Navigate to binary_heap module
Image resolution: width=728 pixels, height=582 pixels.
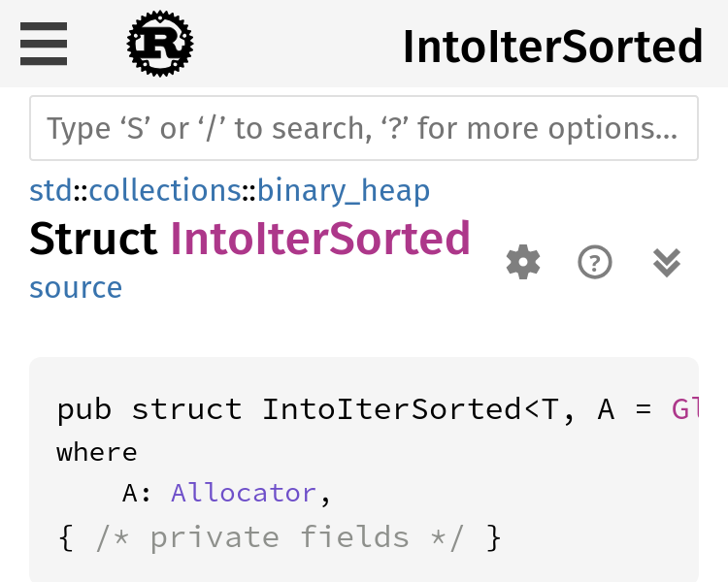tap(343, 191)
